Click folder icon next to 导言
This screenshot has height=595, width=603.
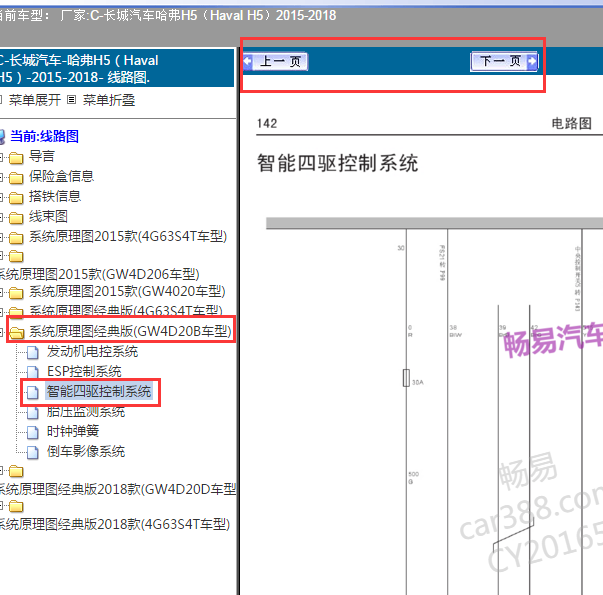(16, 157)
